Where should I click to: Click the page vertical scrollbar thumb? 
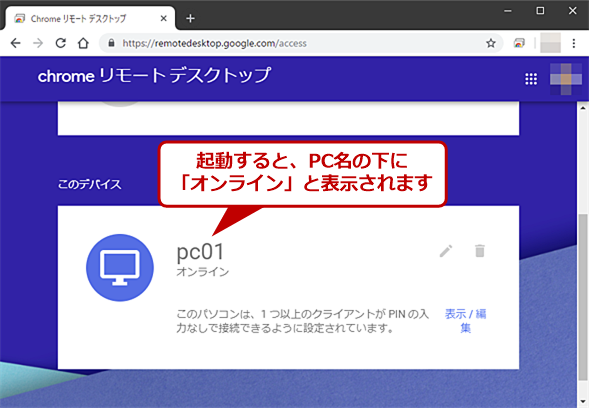click(x=583, y=297)
